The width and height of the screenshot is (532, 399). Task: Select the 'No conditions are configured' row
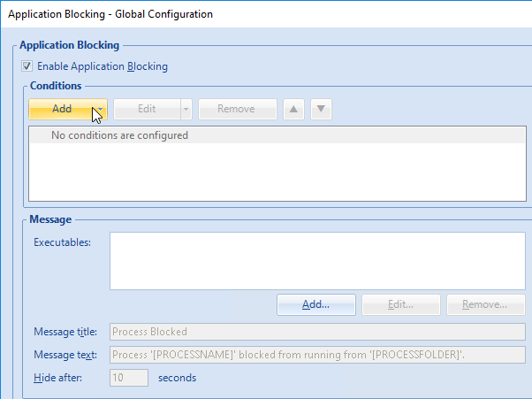coord(277,135)
